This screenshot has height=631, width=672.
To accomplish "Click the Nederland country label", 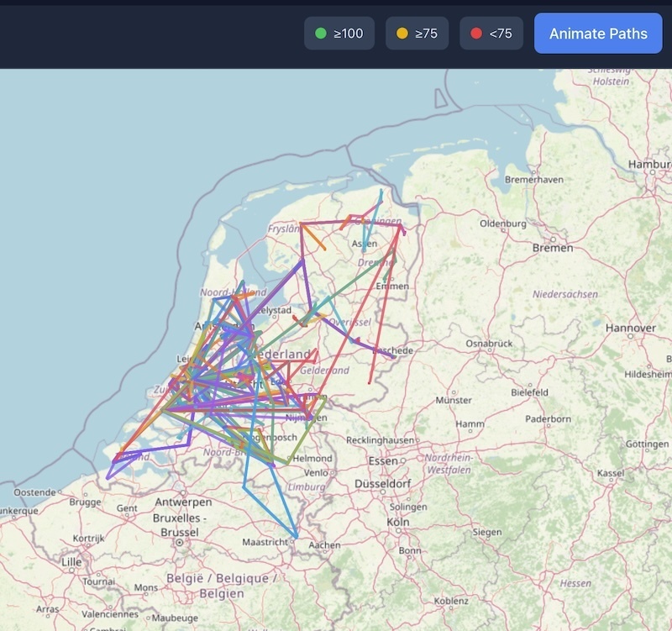I will (x=277, y=355).
